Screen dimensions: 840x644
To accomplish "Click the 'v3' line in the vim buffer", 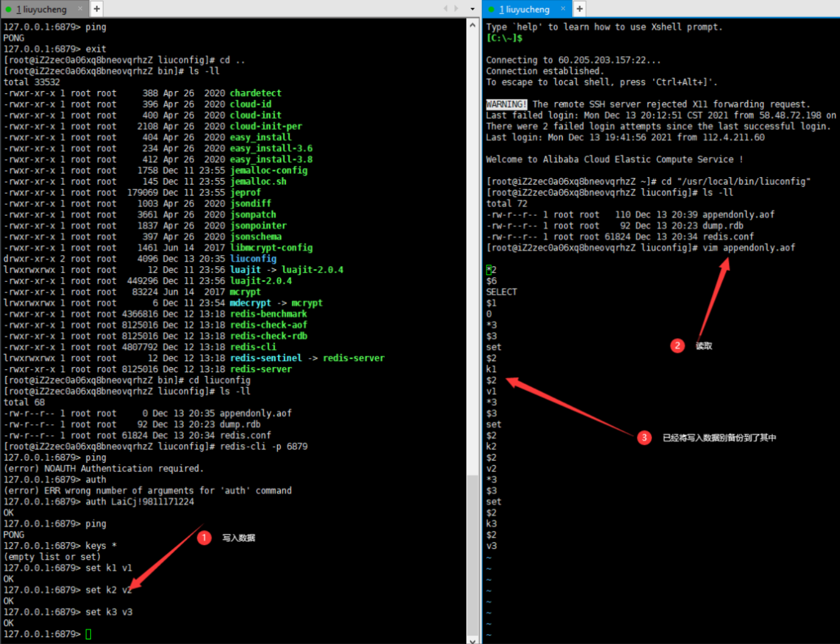I will tap(491, 546).
